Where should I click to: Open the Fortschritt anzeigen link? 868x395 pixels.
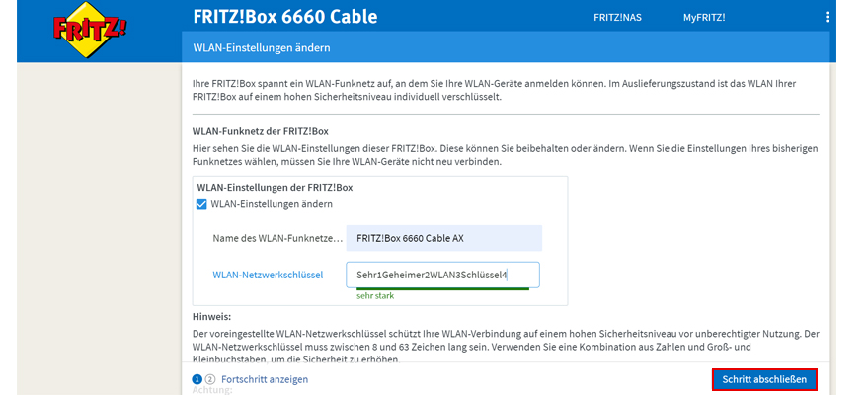[265, 379]
